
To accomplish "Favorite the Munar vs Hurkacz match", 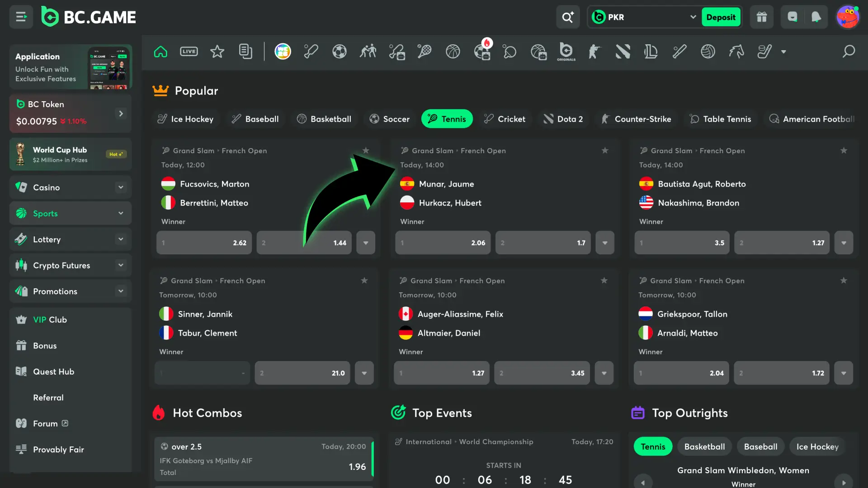I will coord(605,150).
